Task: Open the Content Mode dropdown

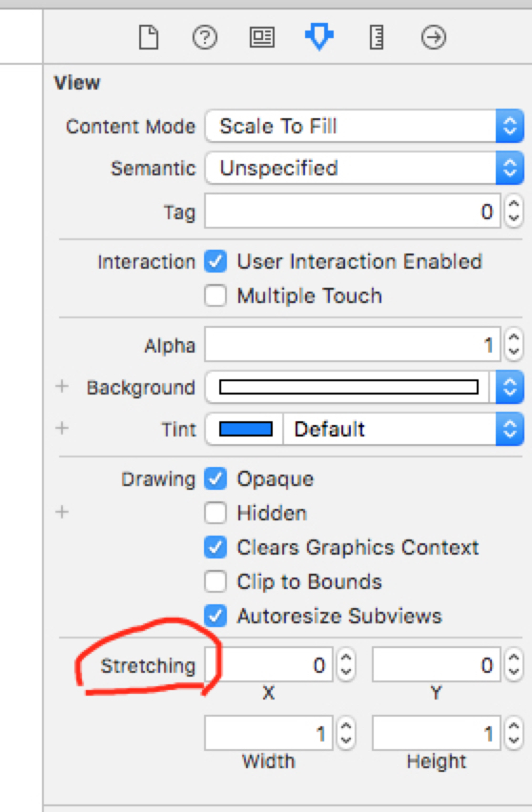Action: click(365, 126)
